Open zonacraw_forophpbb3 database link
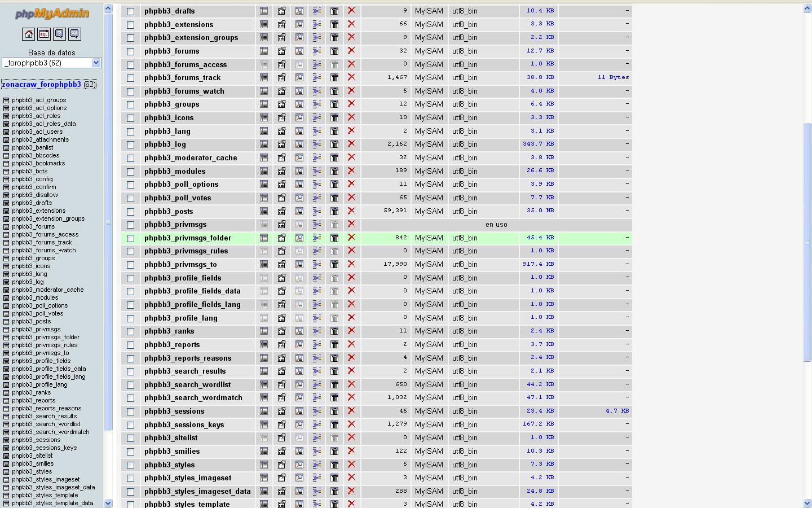812x508 pixels. click(x=41, y=85)
